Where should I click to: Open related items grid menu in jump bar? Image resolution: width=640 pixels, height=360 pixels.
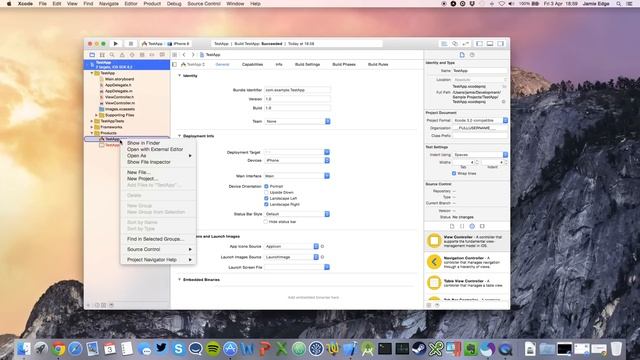click(x=175, y=55)
